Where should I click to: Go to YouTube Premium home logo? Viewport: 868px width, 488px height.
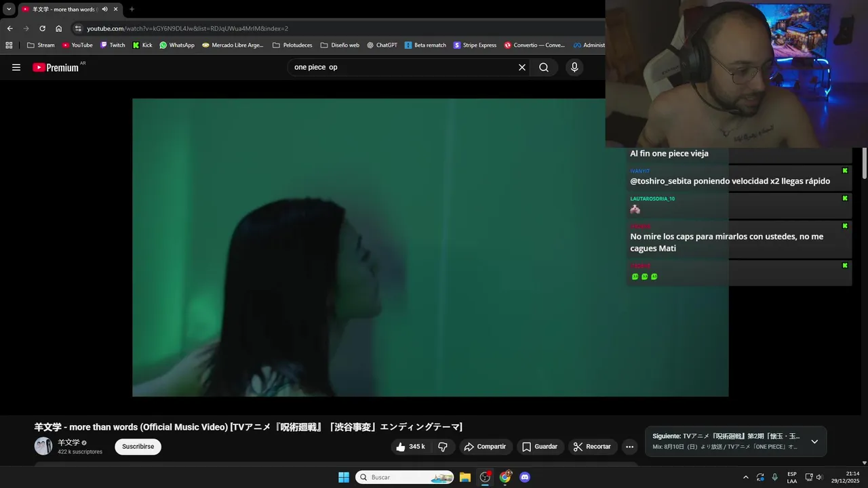pyautogui.click(x=56, y=67)
